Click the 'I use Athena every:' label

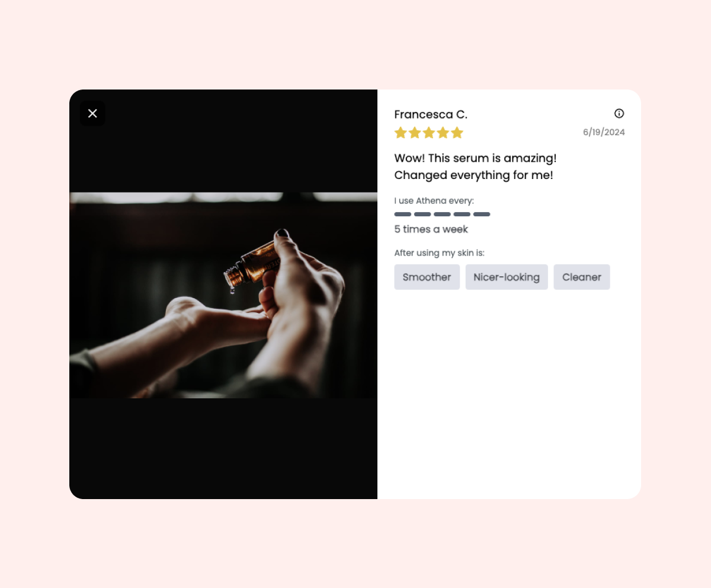tap(434, 200)
